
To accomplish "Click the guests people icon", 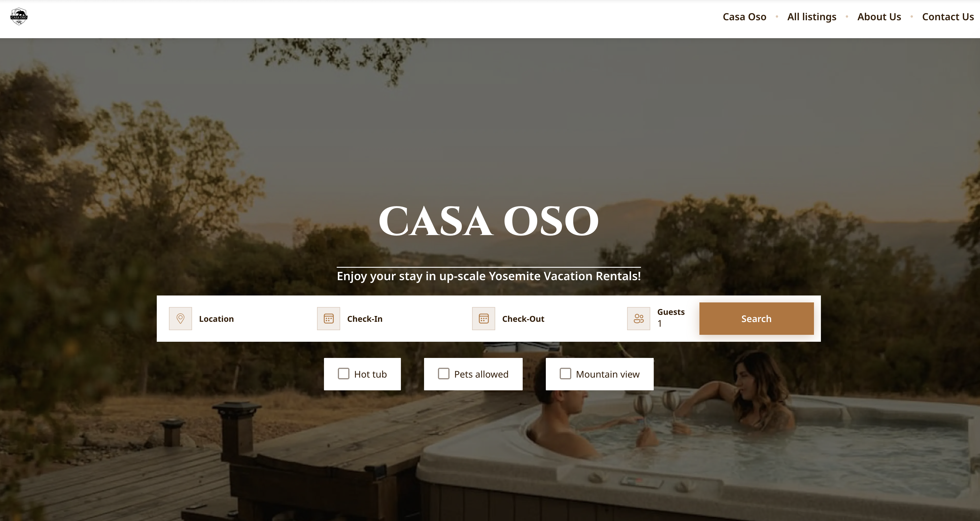I will point(638,319).
